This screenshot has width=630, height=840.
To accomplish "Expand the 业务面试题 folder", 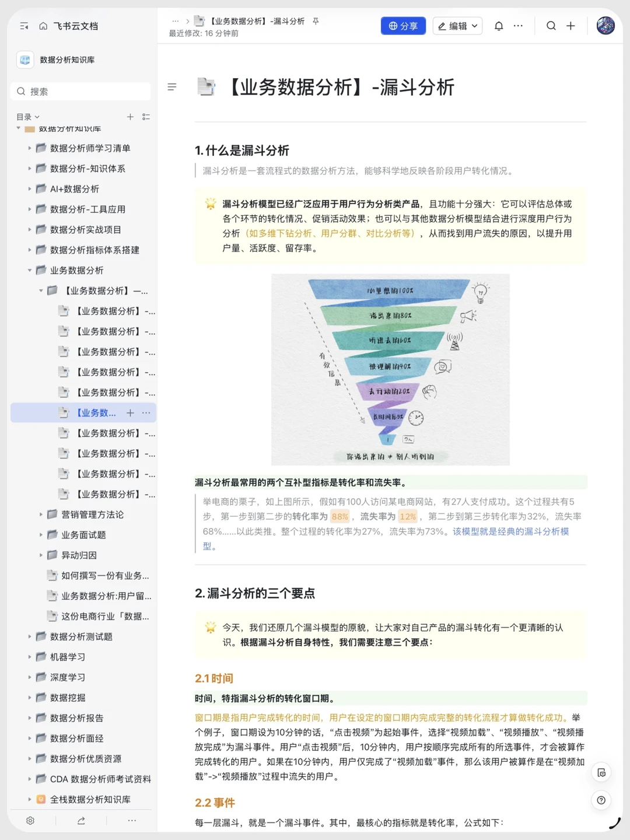I will click(41, 535).
